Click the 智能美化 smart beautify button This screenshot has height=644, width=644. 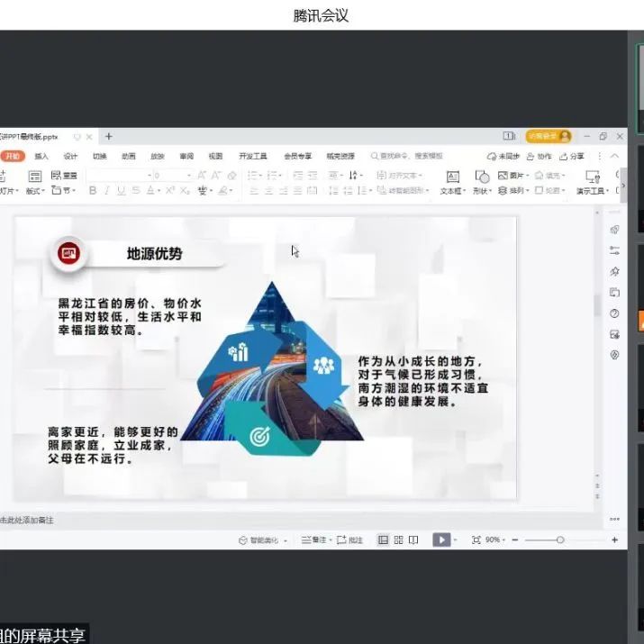[x=263, y=540]
